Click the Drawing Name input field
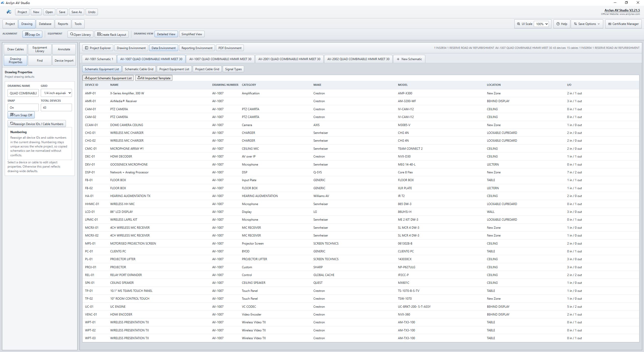Viewport: 644px width, 352px height. tap(23, 93)
